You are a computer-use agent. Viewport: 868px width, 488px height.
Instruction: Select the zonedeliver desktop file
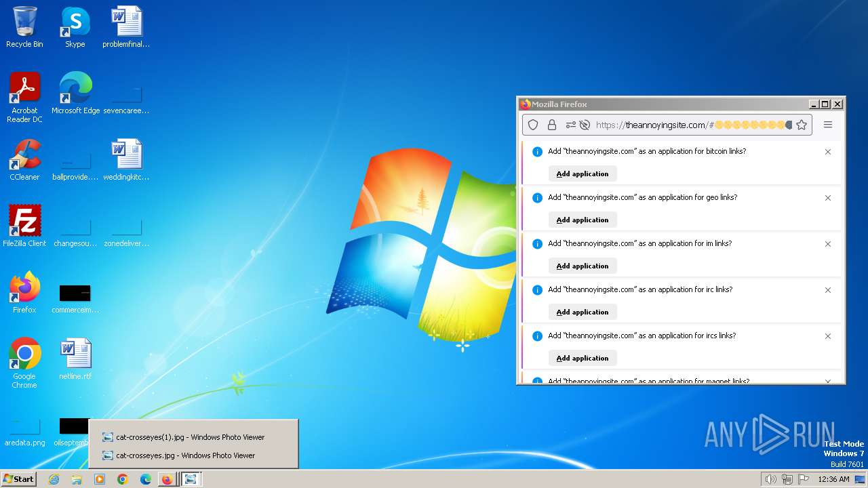[x=126, y=233]
